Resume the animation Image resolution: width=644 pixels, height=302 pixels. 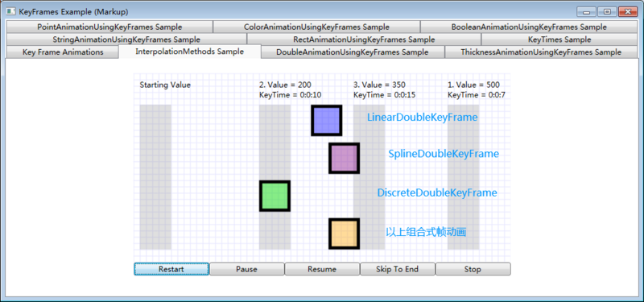coord(322,269)
